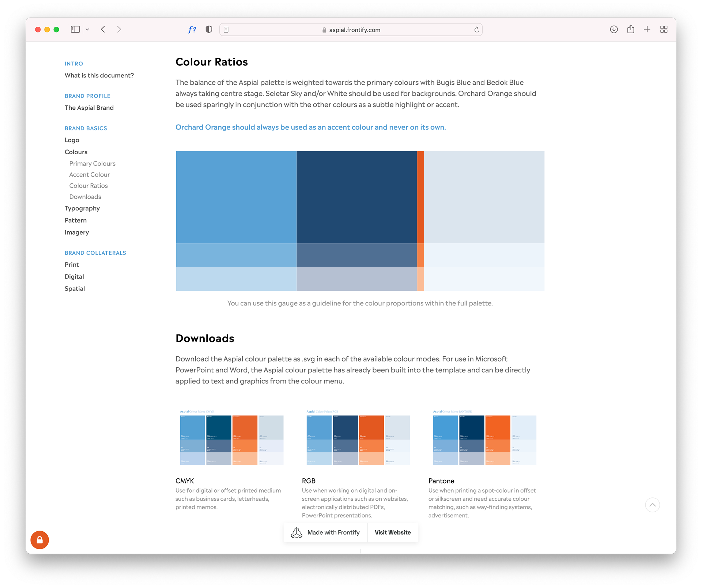Click the Pantone download title
The height and width of the screenshot is (588, 702).
tap(441, 481)
